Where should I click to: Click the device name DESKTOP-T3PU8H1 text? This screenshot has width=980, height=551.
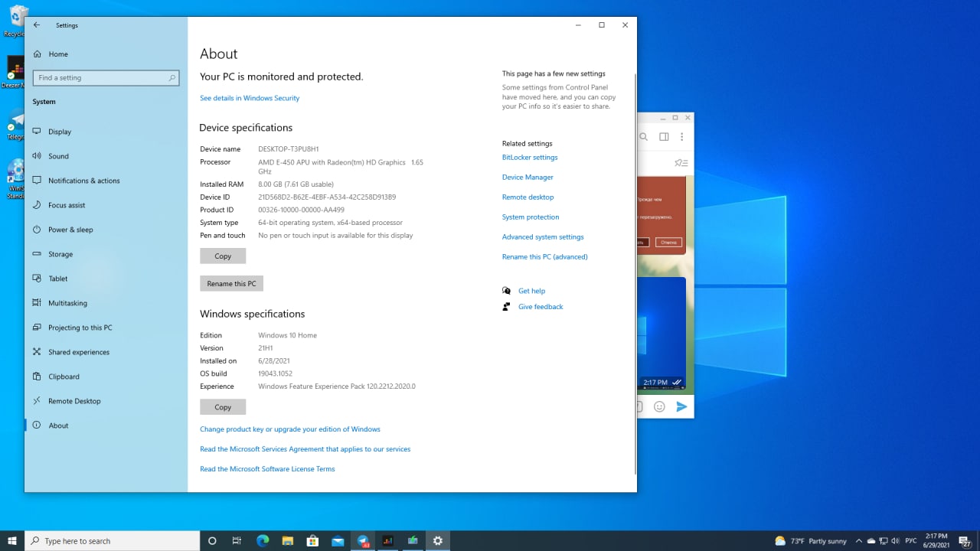tap(289, 149)
